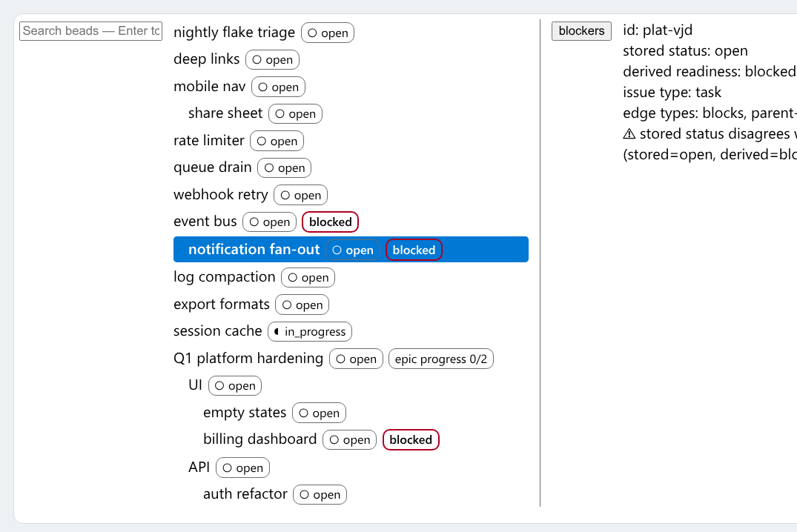Viewport: 797px width, 532px height.
Task: Select the rate limiter row
Action: click(351, 141)
